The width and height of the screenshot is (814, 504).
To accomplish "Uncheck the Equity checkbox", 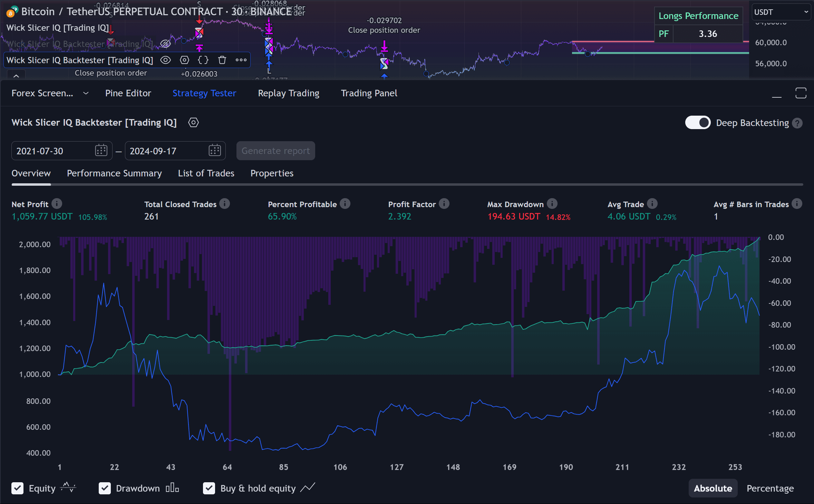I will (18, 488).
